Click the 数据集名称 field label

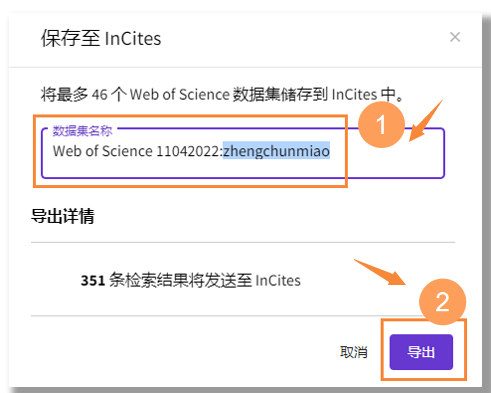tap(82, 131)
